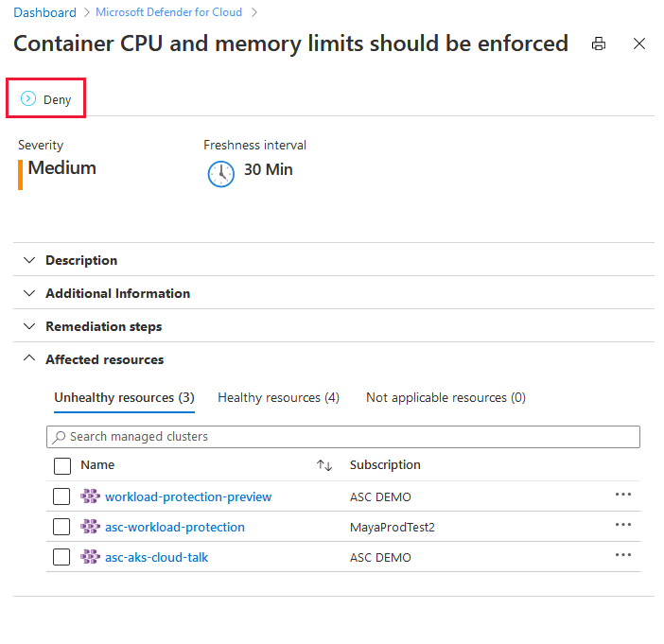Click the Name column sort arrows
This screenshot has width=664, height=644.
click(x=324, y=465)
